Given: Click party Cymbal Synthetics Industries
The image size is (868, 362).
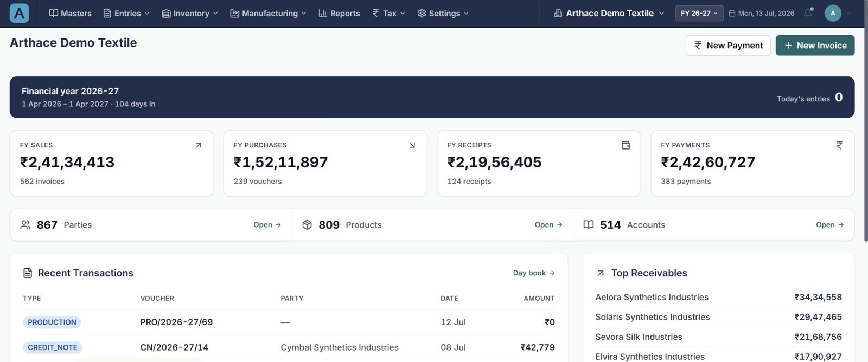Looking at the screenshot, I should point(340,347).
